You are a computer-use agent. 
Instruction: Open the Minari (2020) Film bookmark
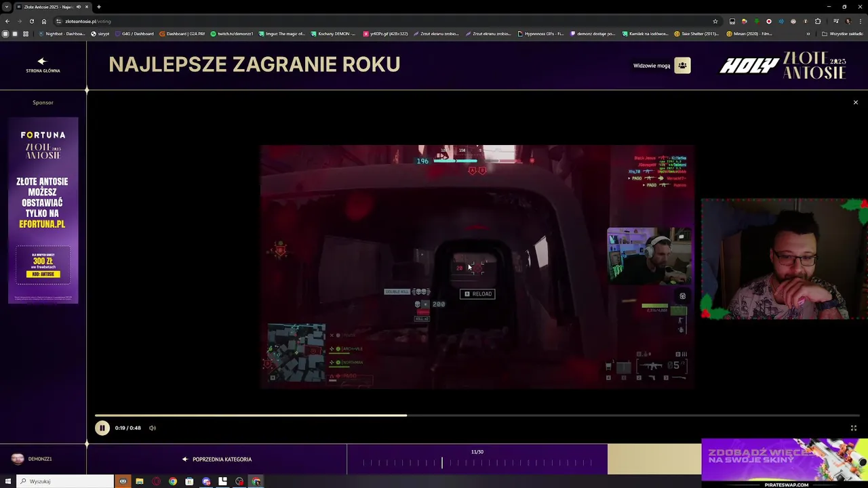coord(749,33)
